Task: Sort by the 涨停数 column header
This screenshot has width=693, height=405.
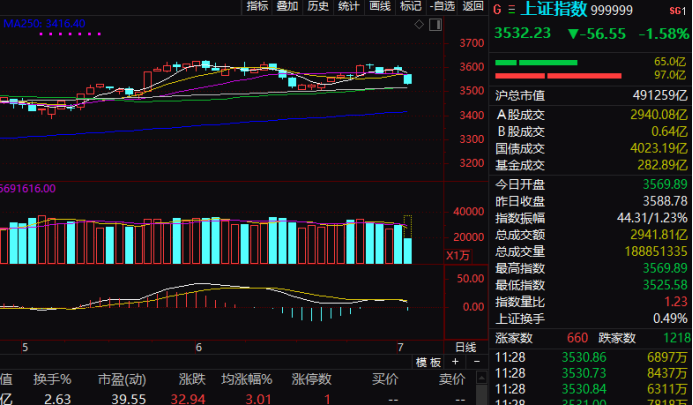Action: click(x=312, y=379)
